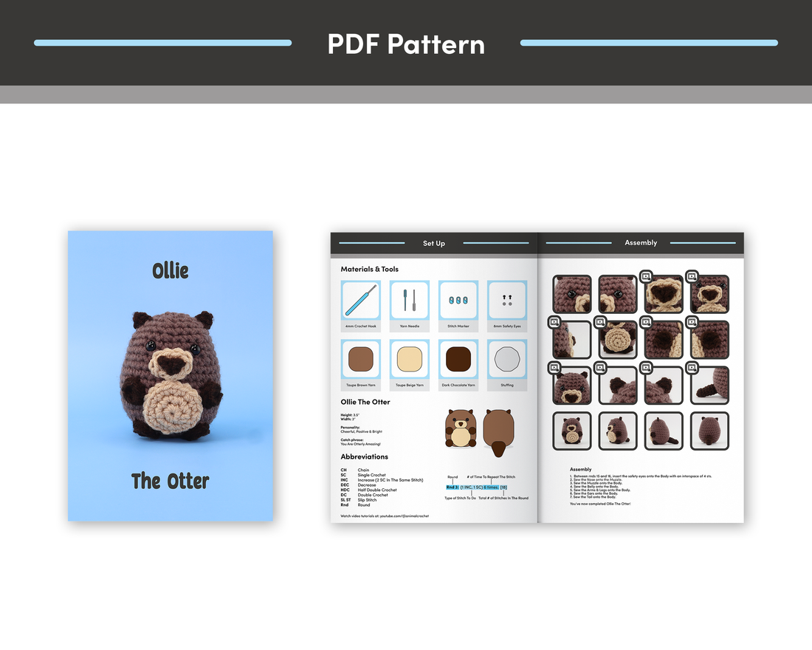Open the Ollie The Otter cover page

point(171,376)
